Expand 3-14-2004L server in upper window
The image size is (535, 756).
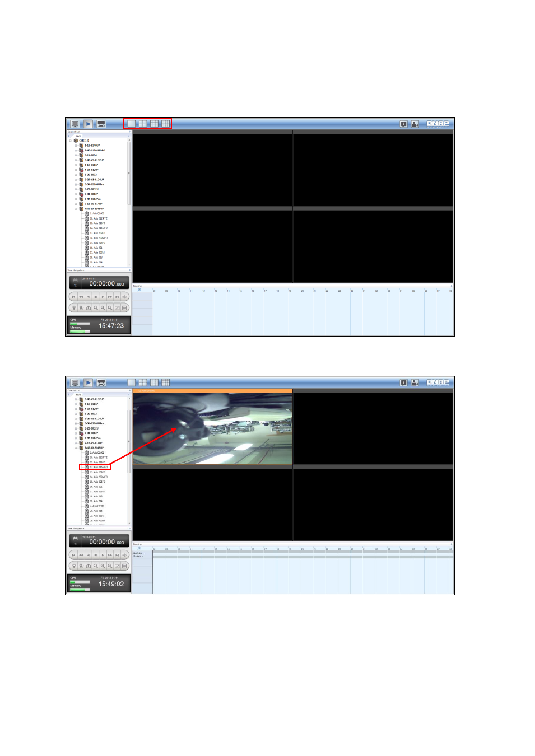point(76,155)
